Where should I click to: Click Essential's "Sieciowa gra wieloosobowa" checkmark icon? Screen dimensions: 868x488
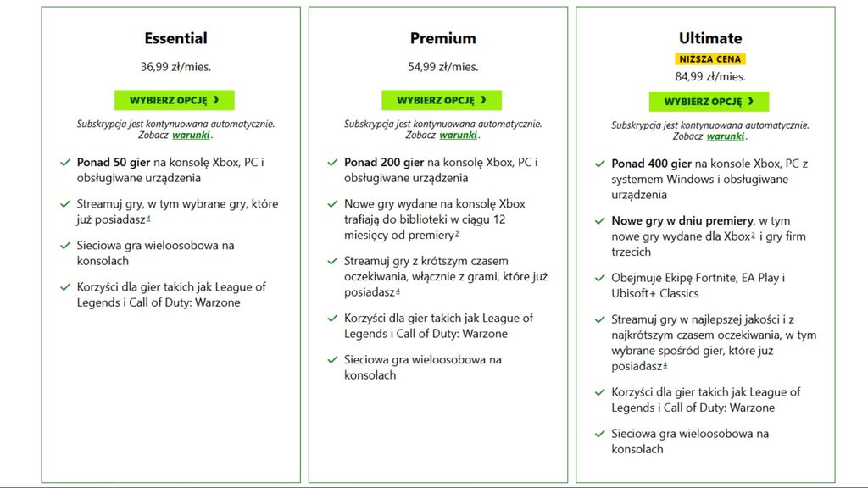(65, 246)
